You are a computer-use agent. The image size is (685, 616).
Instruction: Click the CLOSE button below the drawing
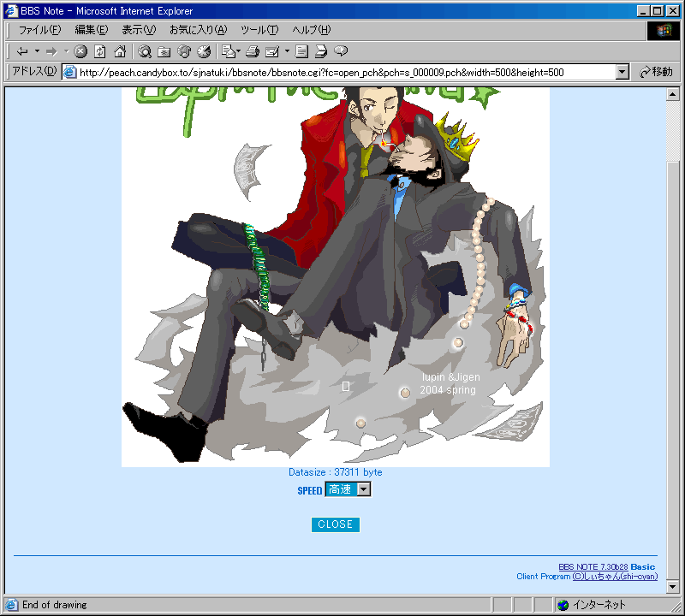pyautogui.click(x=336, y=524)
